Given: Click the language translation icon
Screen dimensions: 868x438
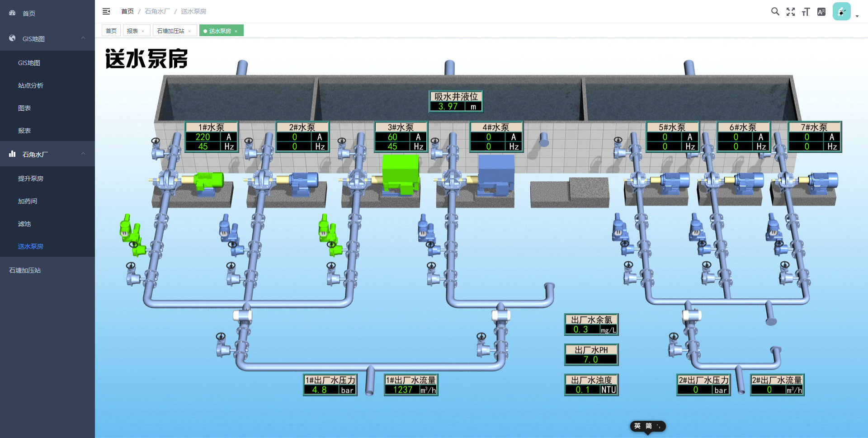Looking at the screenshot, I should [x=821, y=12].
